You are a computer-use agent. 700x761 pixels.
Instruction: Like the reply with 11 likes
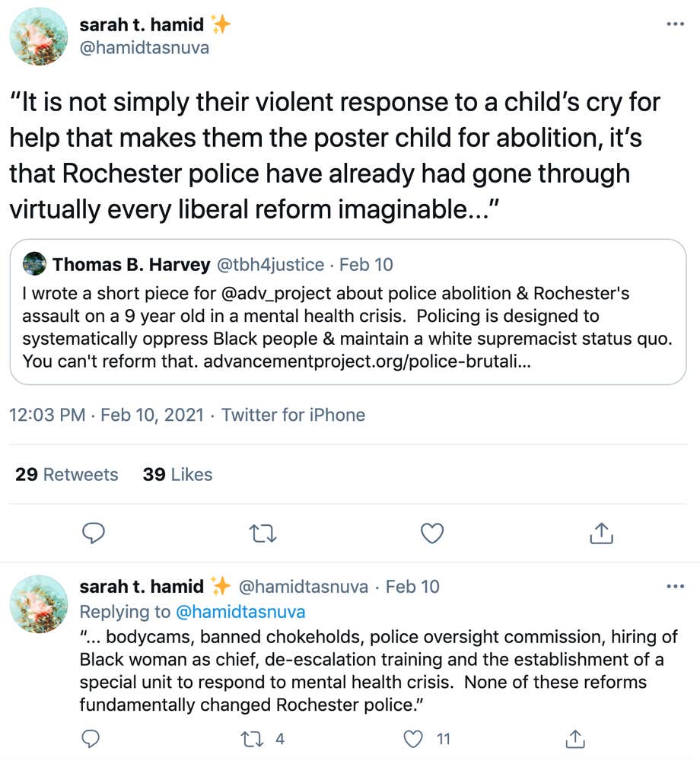[x=413, y=738]
